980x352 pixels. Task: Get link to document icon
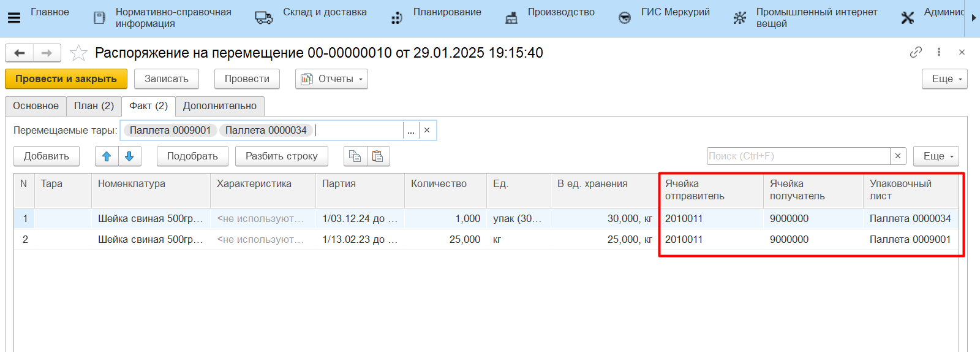coord(916,52)
